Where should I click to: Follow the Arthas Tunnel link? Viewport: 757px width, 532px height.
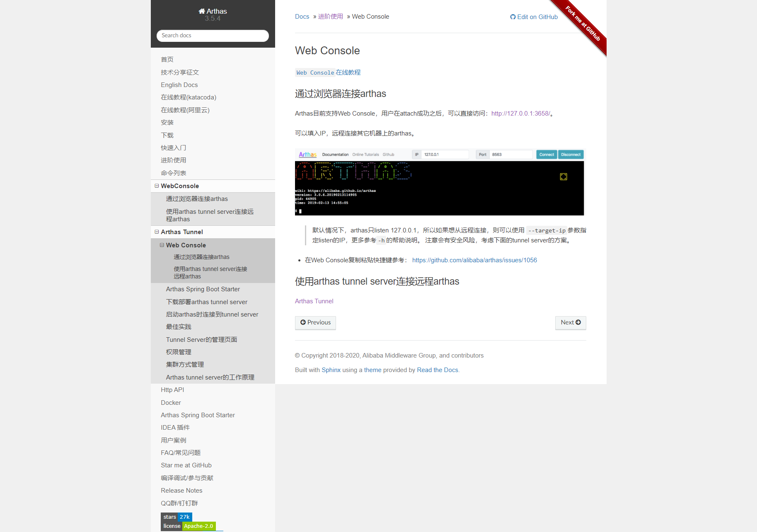point(314,301)
